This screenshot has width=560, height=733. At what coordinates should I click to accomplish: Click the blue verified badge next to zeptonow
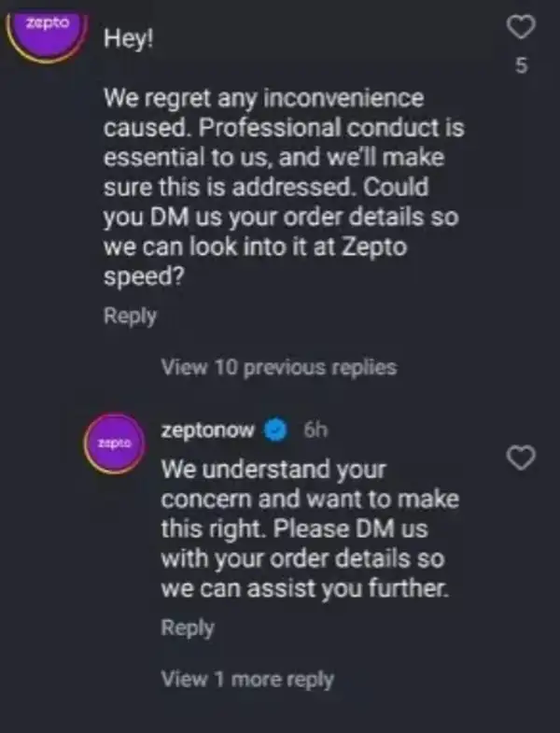[274, 431]
